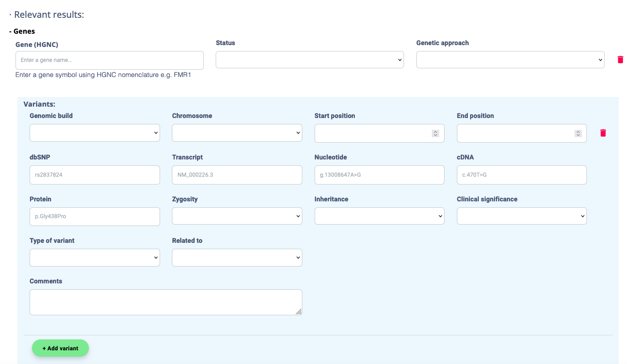627x364 pixels.
Task: Select the Chromosome dropdown
Action: point(237,133)
